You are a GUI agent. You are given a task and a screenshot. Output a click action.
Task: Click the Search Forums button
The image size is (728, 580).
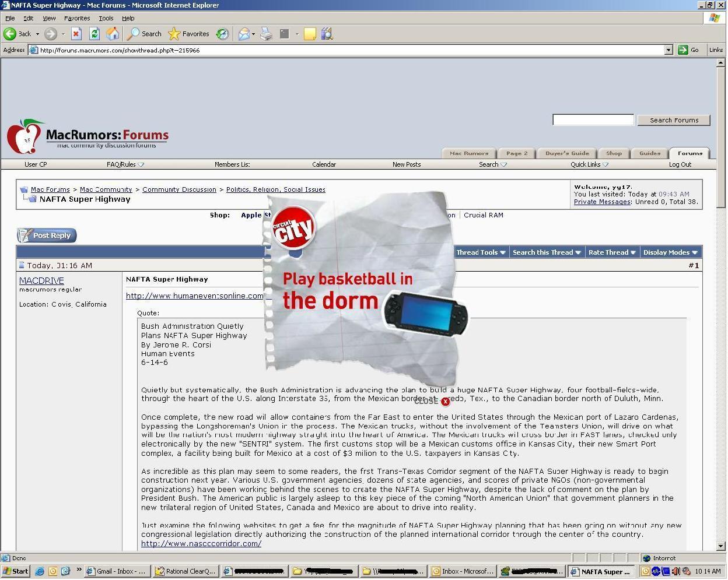tap(674, 120)
